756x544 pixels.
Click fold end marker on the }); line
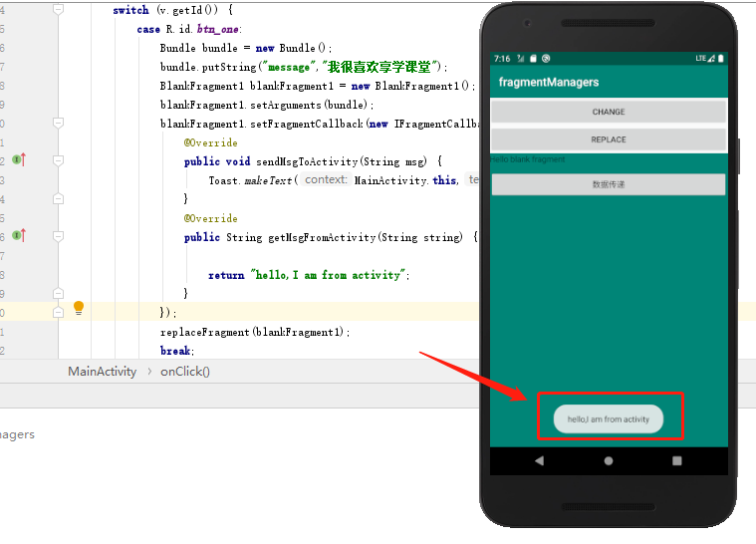[58, 312]
